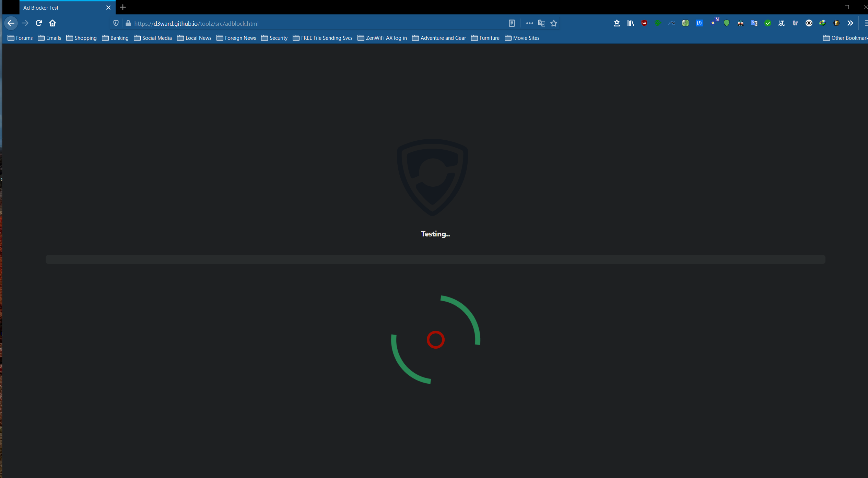Click the Google Translate extension icon
868x478 pixels.
click(x=754, y=23)
